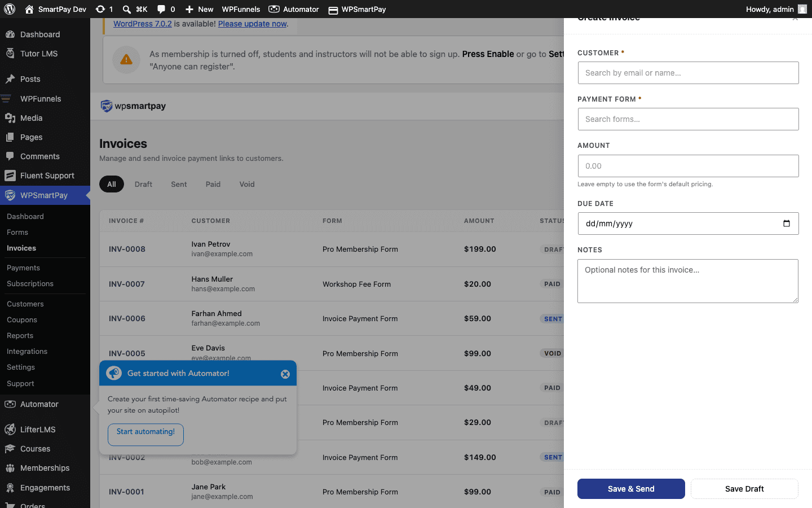Select the Void invoices filter tab
This screenshot has width=812, height=508.
pos(247,184)
